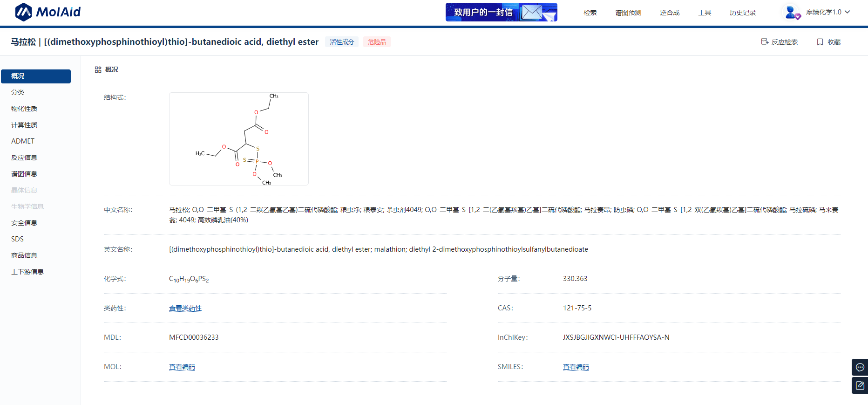Click the 查看类药性 link

point(185,308)
